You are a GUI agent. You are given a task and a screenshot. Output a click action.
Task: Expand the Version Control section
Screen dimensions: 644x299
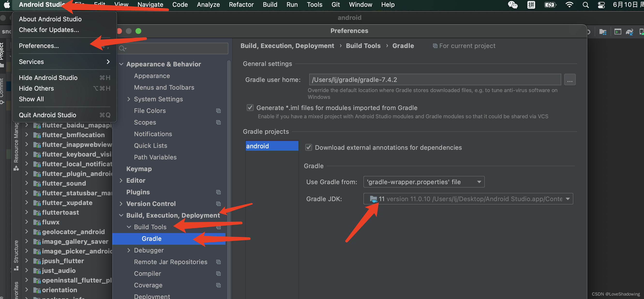(x=121, y=204)
